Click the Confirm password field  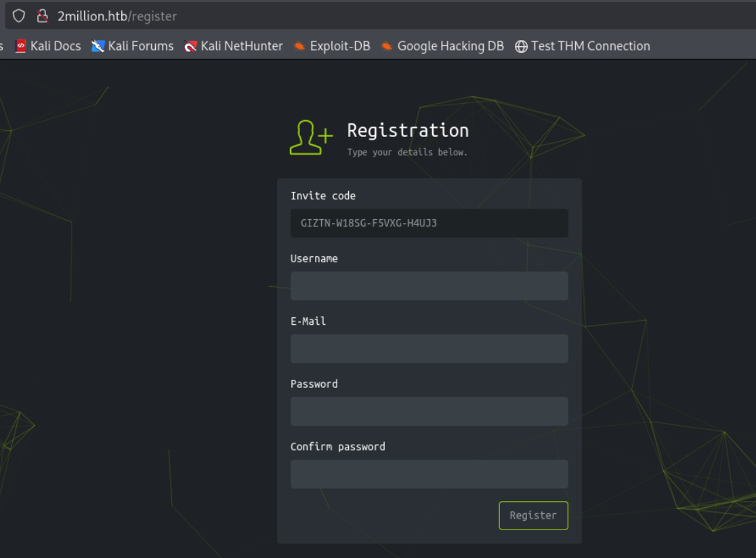click(429, 474)
